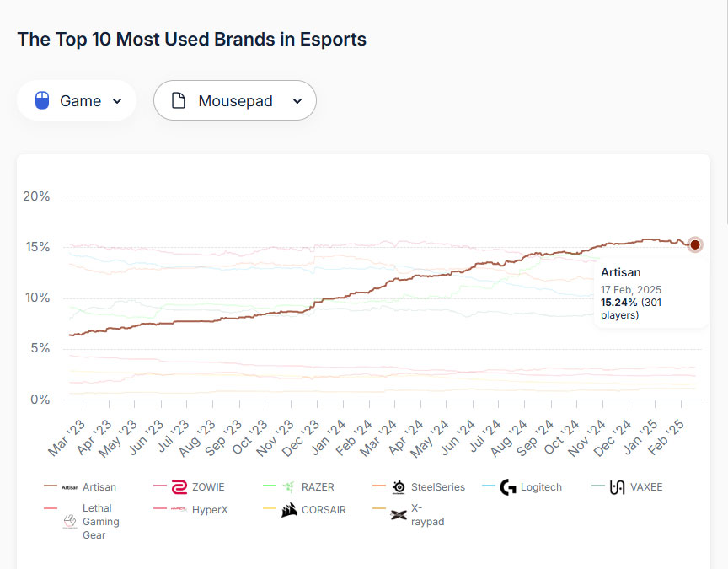Click the 20% y-axis label

[36, 196]
